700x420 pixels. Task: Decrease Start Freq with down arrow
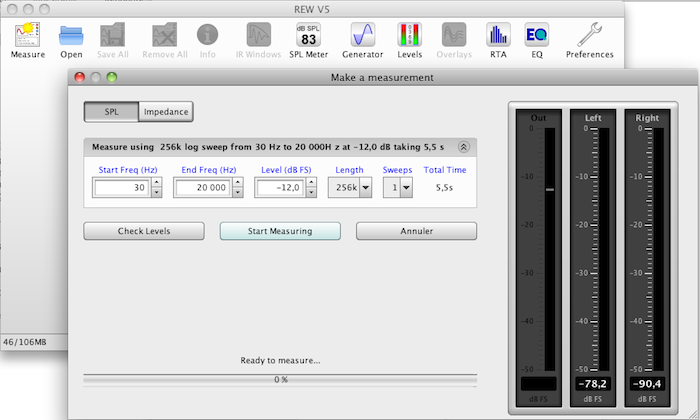(x=157, y=192)
